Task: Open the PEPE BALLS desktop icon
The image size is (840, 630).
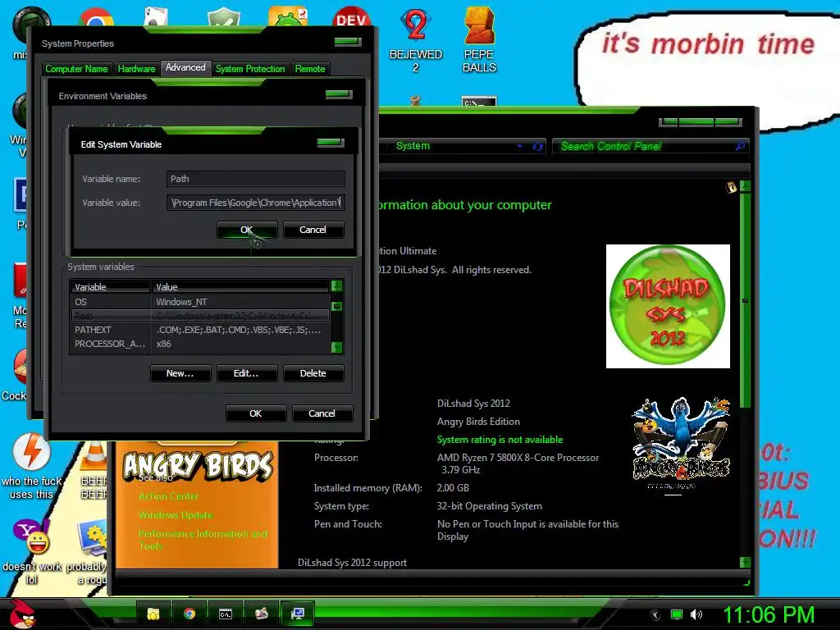Action: click(x=479, y=40)
